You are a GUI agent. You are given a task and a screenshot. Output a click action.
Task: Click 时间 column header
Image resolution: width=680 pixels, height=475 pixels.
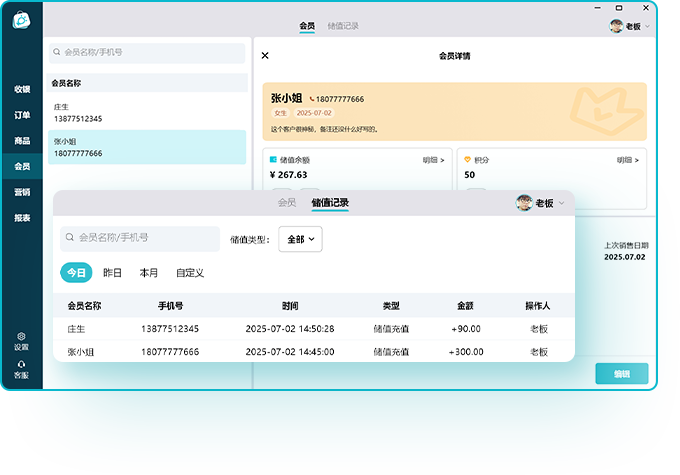point(290,306)
